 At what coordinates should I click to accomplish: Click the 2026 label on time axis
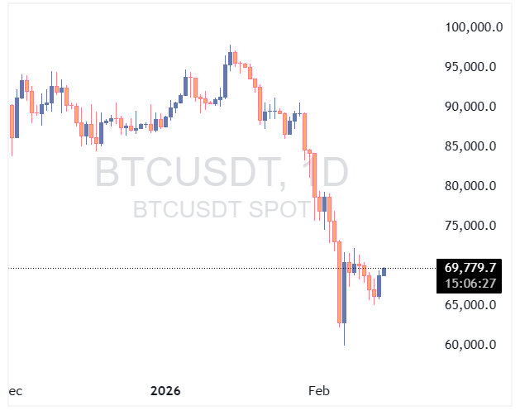[165, 390]
